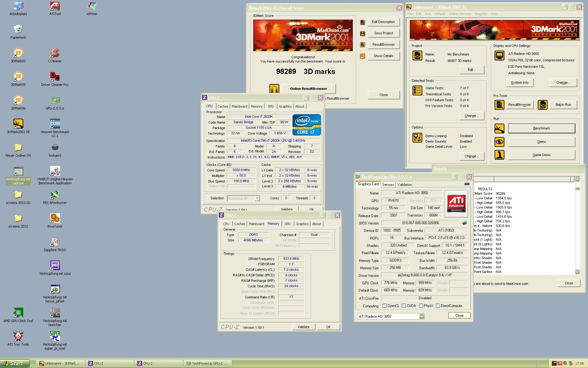
Task: Click the Online ResultBrowser icon in score dialog
Action: point(274,89)
